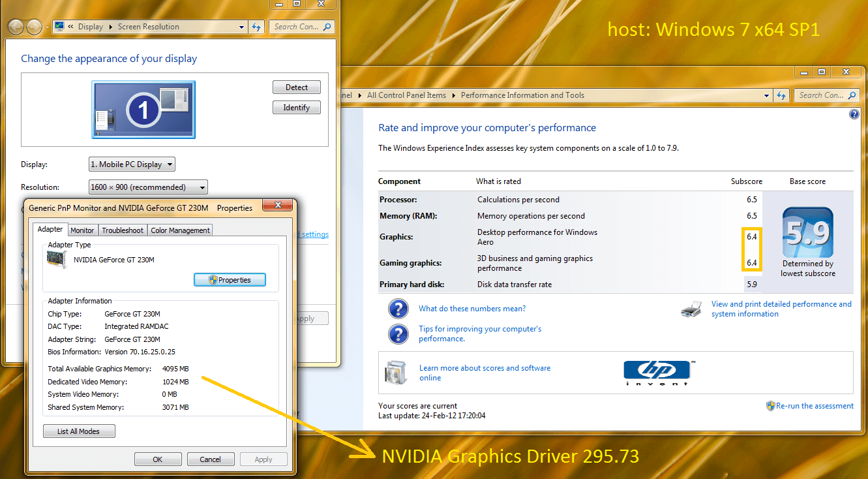Click All Control Panel Items breadcrumb
This screenshot has width=868, height=479.
[406, 95]
